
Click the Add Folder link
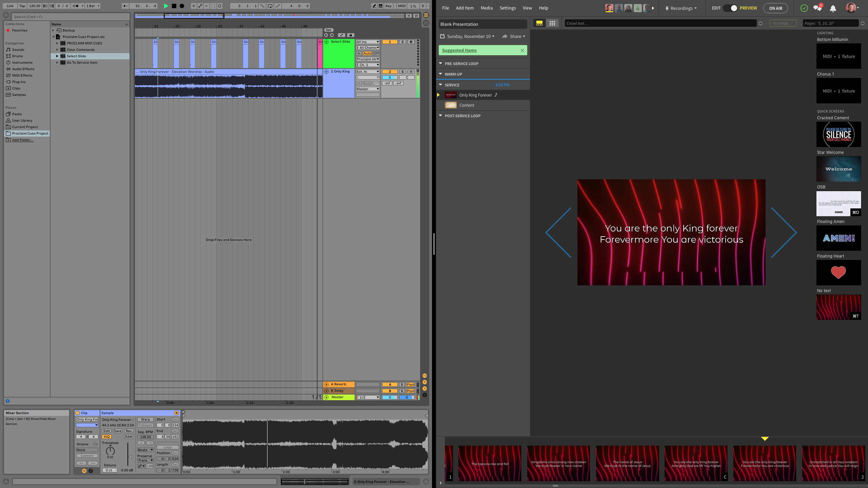pyautogui.click(x=22, y=140)
